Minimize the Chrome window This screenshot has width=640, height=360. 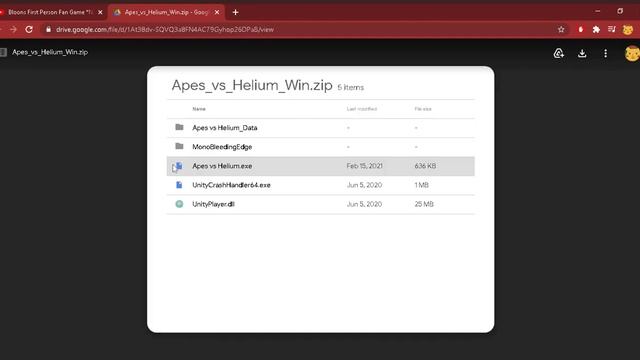click(598, 11)
